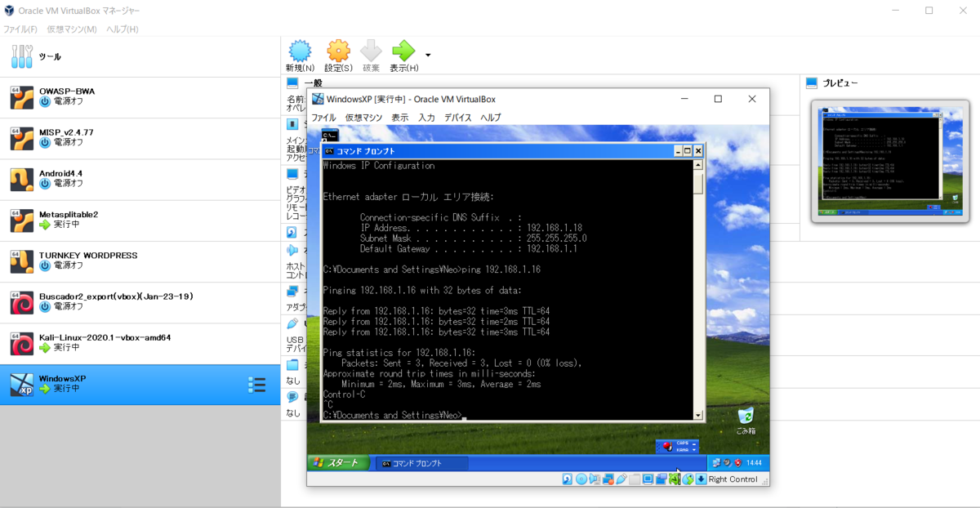
Task: Click the XP security shield tray icon
Action: (738, 462)
